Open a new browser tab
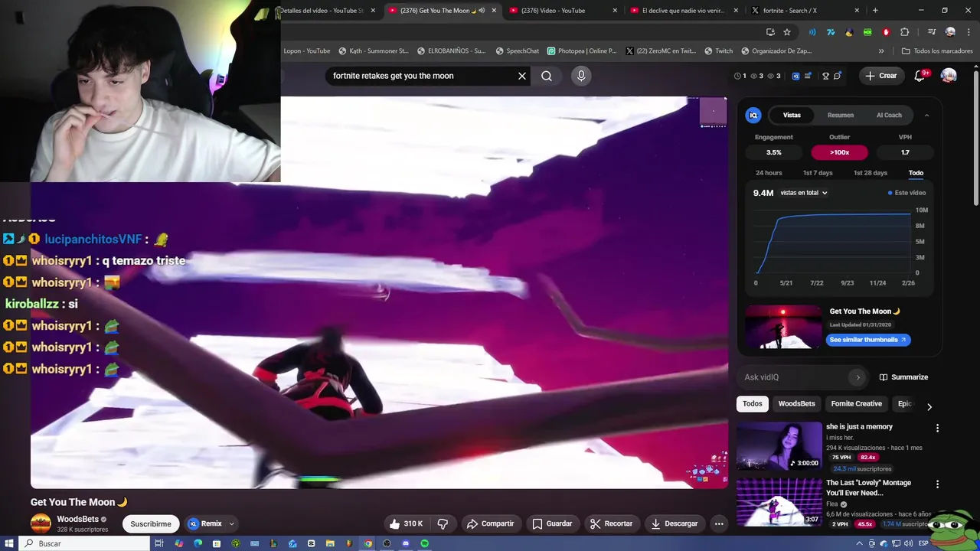980x551 pixels. point(875,11)
